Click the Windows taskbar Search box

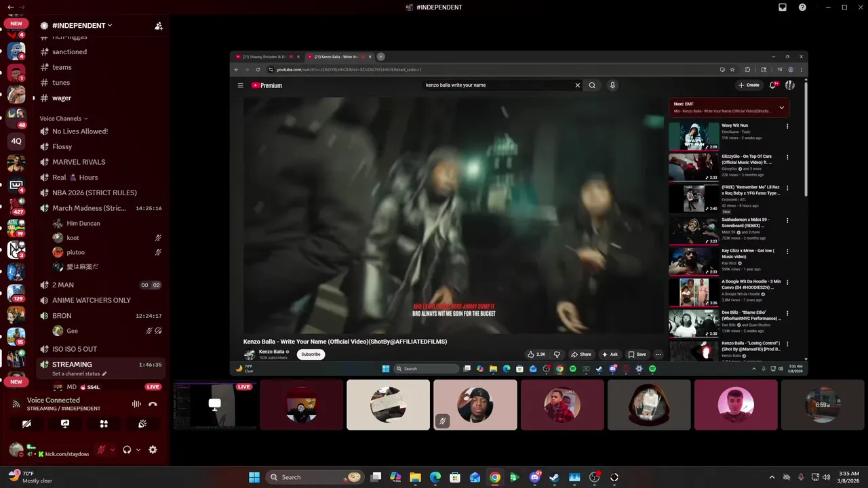tap(315, 477)
